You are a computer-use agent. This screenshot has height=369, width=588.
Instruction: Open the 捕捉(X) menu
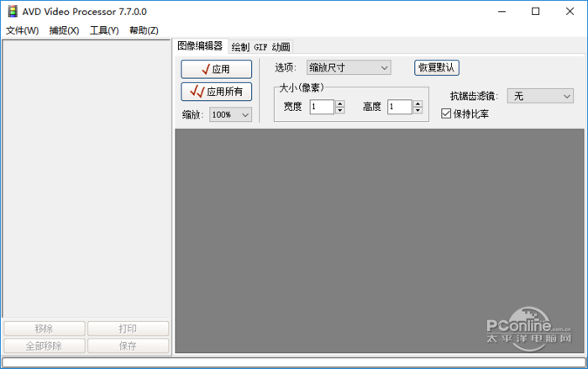point(64,30)
